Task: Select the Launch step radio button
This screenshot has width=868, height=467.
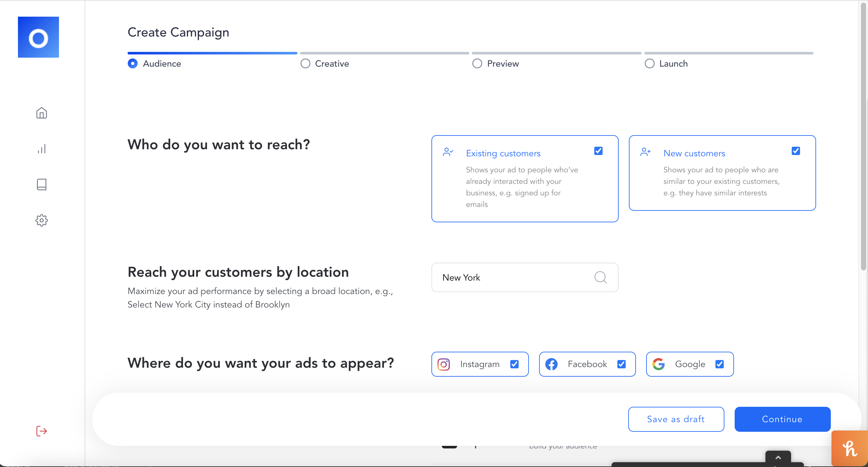Action: click(649, 64)
